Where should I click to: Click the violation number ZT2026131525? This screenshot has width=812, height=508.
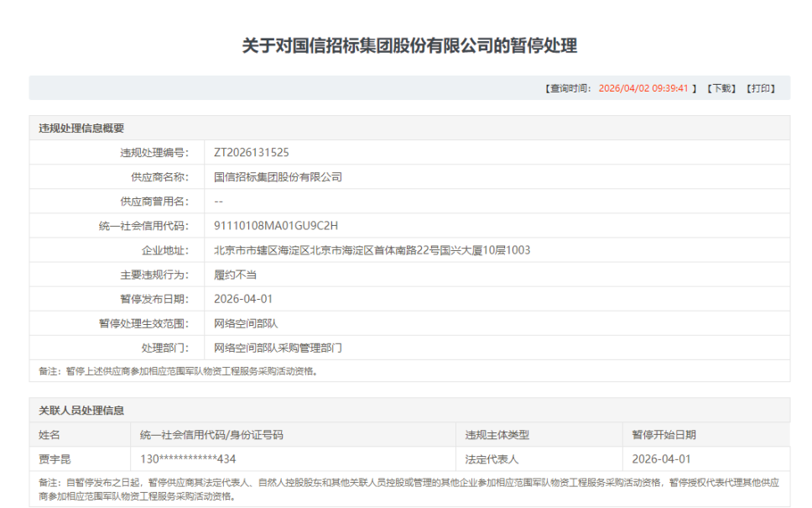(x=252, y=153)
